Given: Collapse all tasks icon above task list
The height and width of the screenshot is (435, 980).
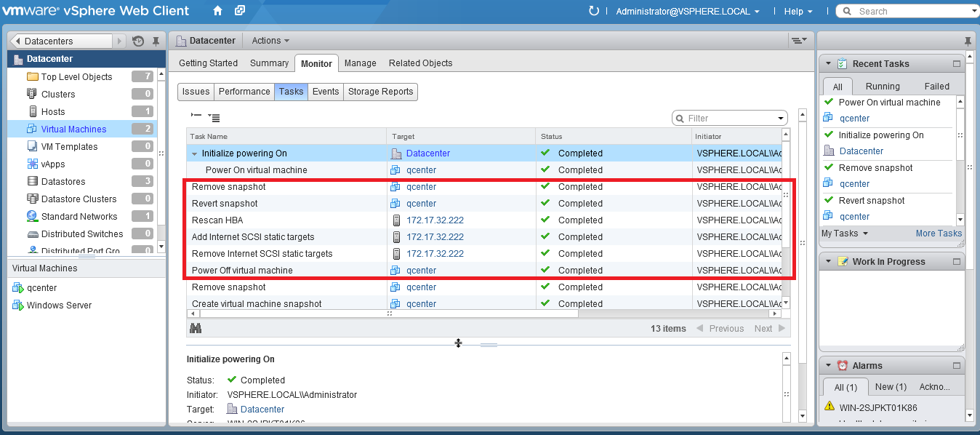Looking at the screenshot, I should pos(196,116).
